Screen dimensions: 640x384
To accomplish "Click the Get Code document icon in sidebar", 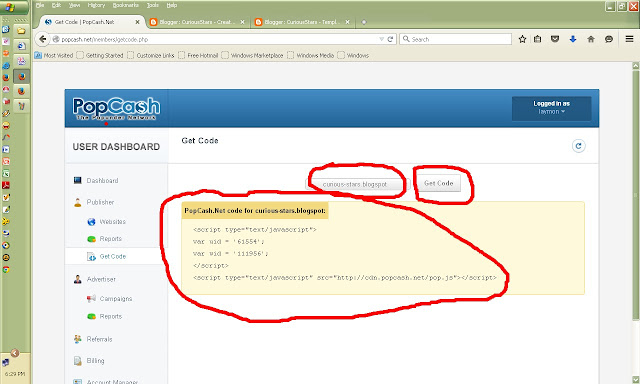I will click(91, 256).
